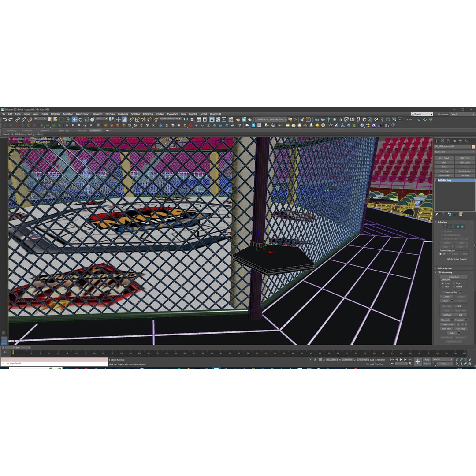Viewport: 476px width, 476px height.
Task: Open the reference coordinate View dropdown
Action: tap(102, 119)
